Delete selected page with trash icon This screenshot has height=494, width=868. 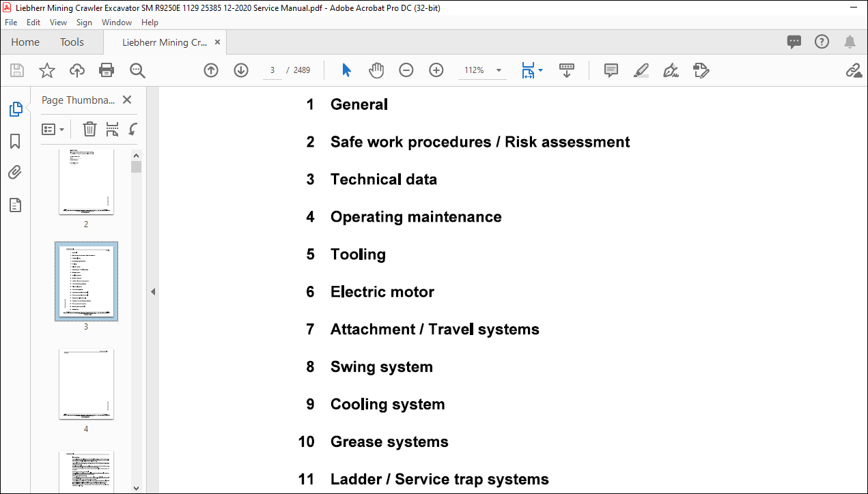(89, 129)
